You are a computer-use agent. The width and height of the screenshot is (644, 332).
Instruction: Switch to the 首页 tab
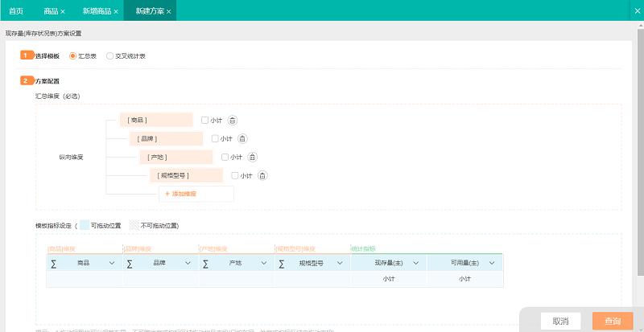tap(16, 11)
